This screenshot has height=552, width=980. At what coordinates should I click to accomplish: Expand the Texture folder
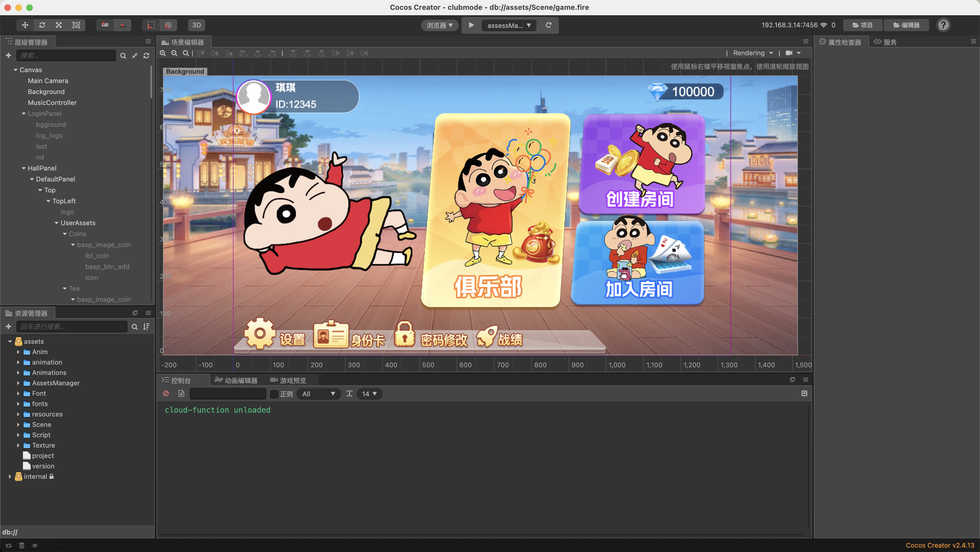[x=18, y=445]
